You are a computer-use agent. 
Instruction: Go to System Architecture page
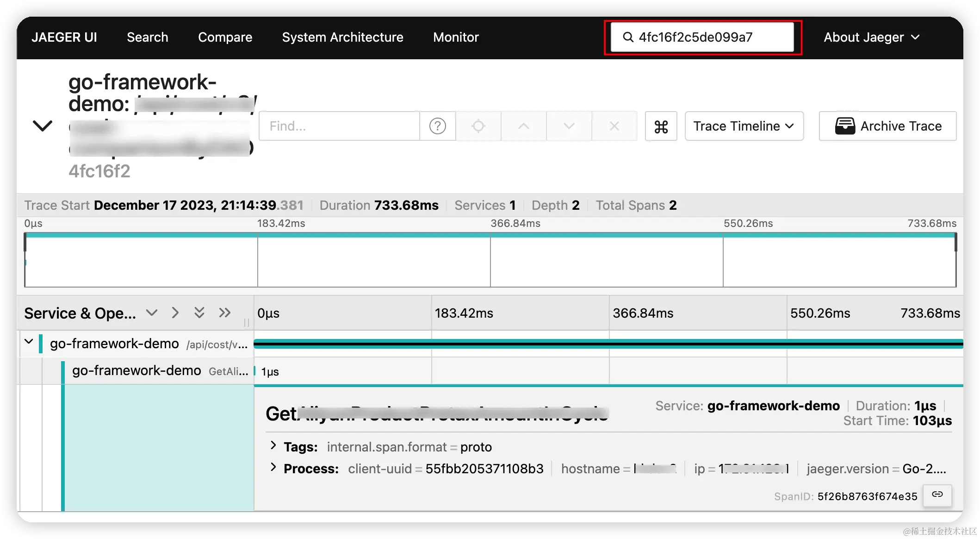[343, 37]
